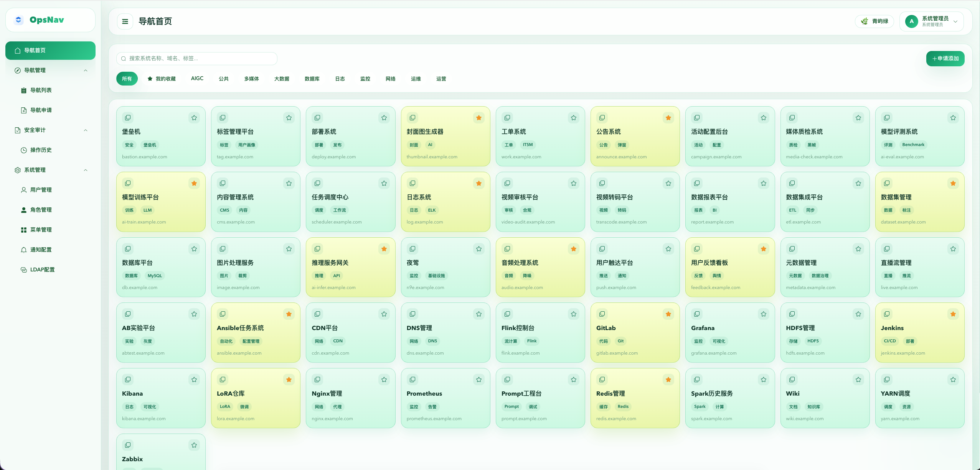Open LDAP配置 in sidebar
Image resolution: width=980 pixels, height=470 pixels.
42,270
